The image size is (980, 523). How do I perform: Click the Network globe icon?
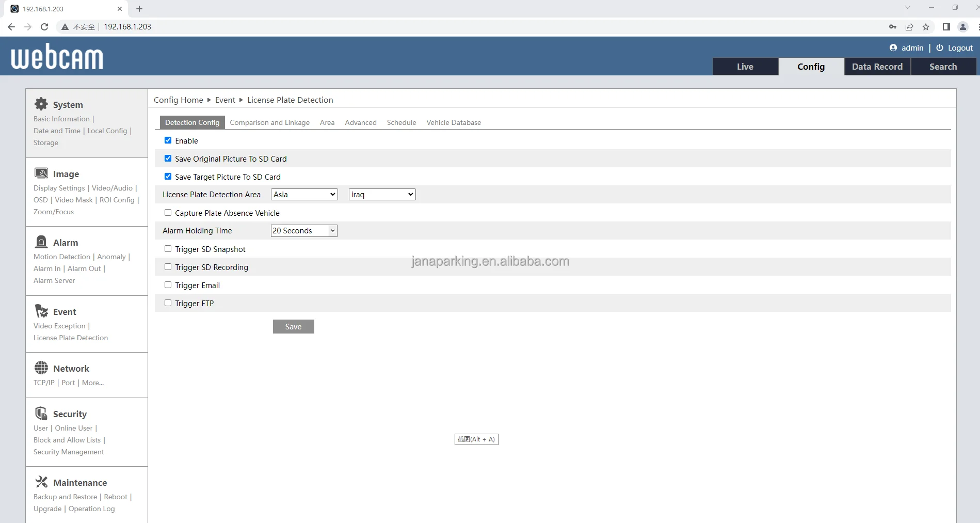coord(41,368)
